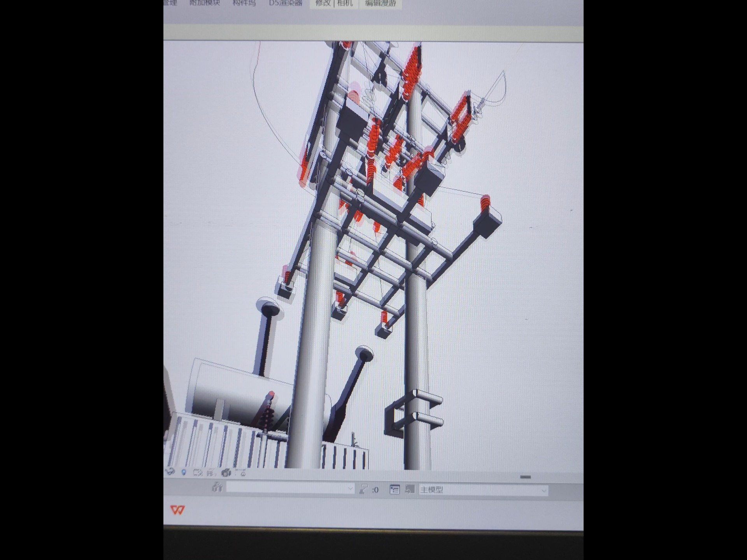747x560 pixels.
Task: Click the temporary hide/isolate glasses icon
Action: pyautogui.click(x=170, y=472)
